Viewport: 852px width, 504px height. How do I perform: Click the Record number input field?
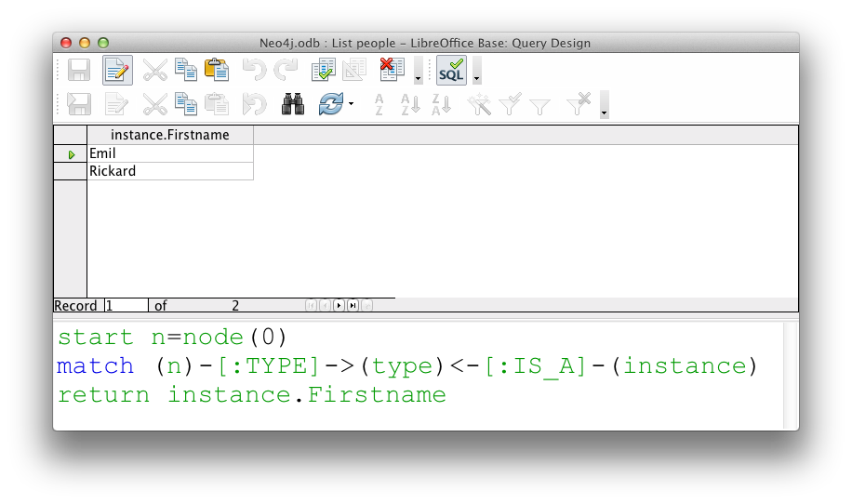pyautogui.click(x=126, y=305)
